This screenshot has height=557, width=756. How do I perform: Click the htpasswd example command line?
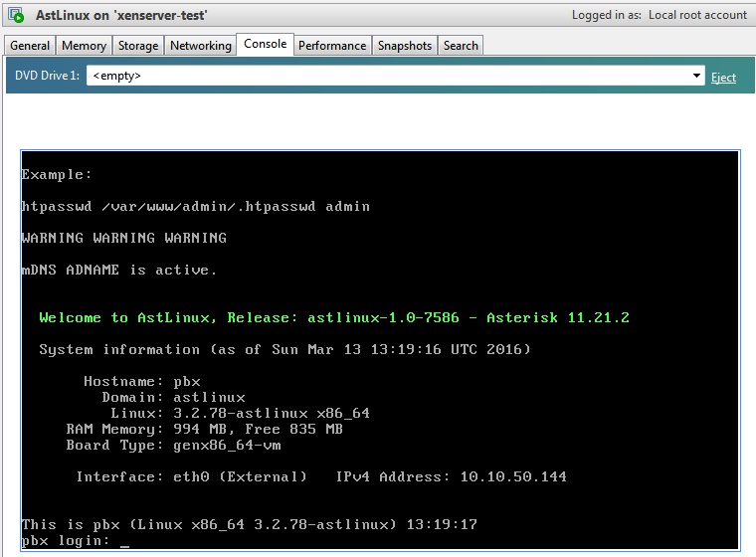(x=196, y=207)
